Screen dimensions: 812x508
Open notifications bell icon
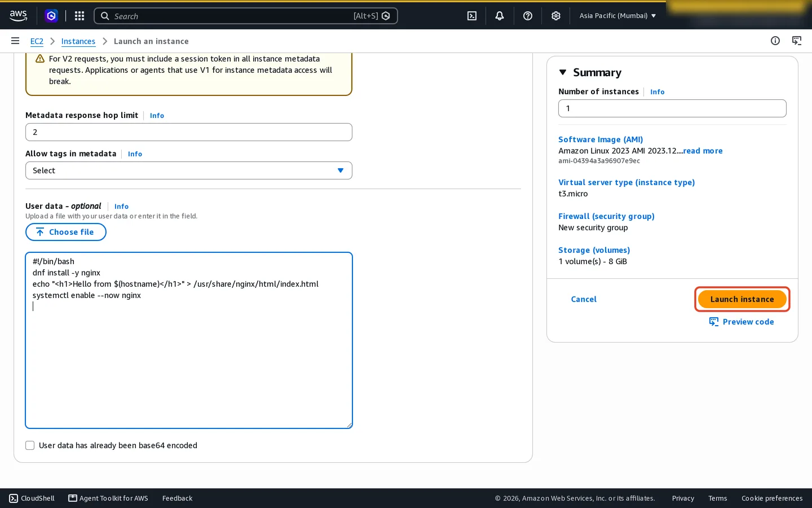point(500,16)
